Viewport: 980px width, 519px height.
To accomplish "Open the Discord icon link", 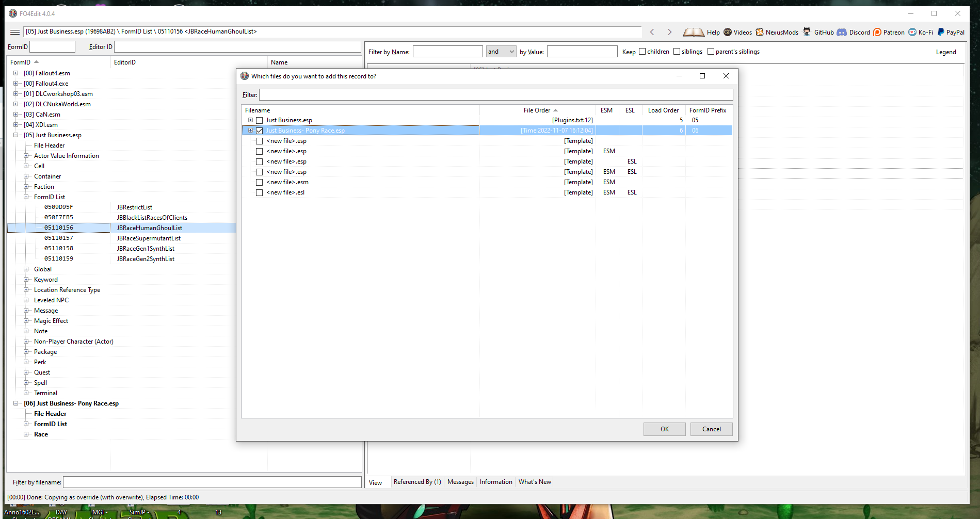I will (x=842, y=32).
